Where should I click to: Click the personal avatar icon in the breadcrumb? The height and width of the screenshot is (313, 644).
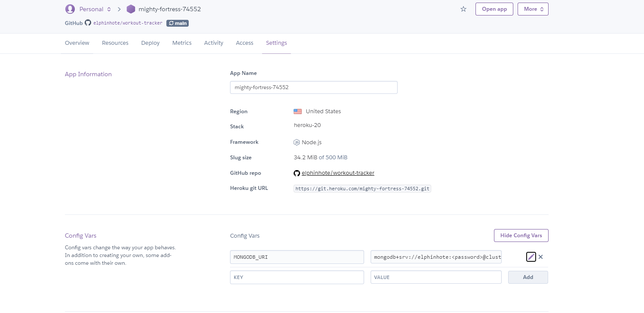tap(70, 9)
